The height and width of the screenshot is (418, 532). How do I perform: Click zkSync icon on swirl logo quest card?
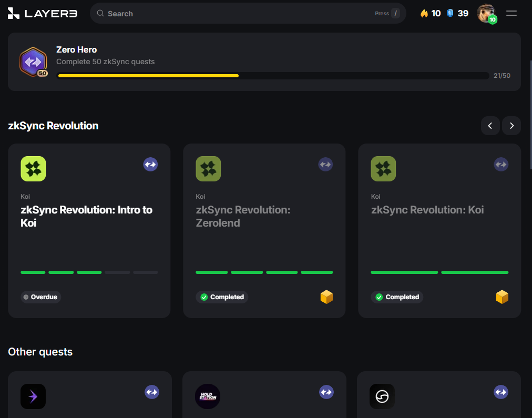click(x=501, y=392)
